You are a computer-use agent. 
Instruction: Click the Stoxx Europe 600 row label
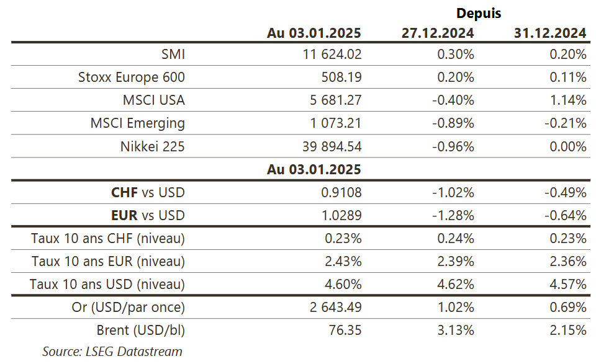(x=132, y=78)
